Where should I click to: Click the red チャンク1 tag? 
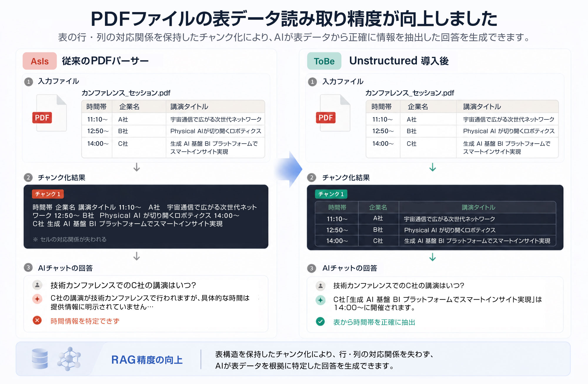48,194
